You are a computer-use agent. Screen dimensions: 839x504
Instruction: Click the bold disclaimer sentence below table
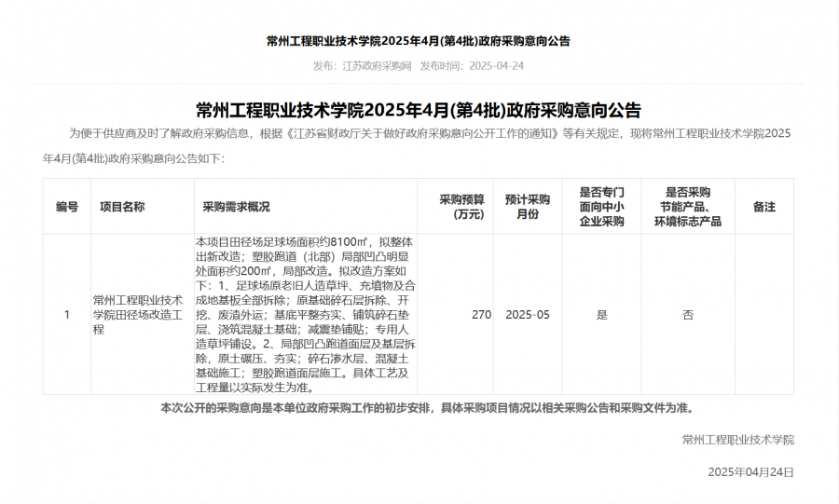(x=429, y=408)
